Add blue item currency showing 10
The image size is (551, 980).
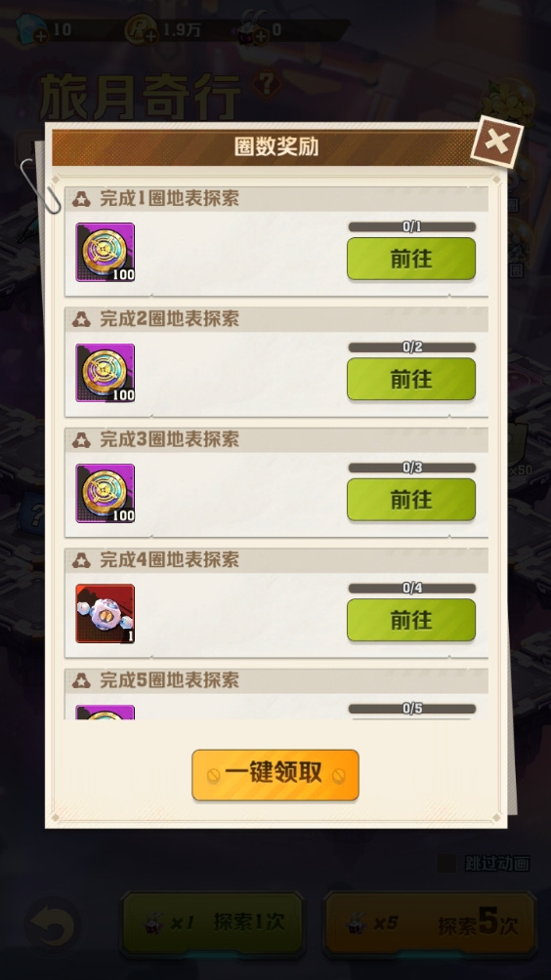pos(41,37)
